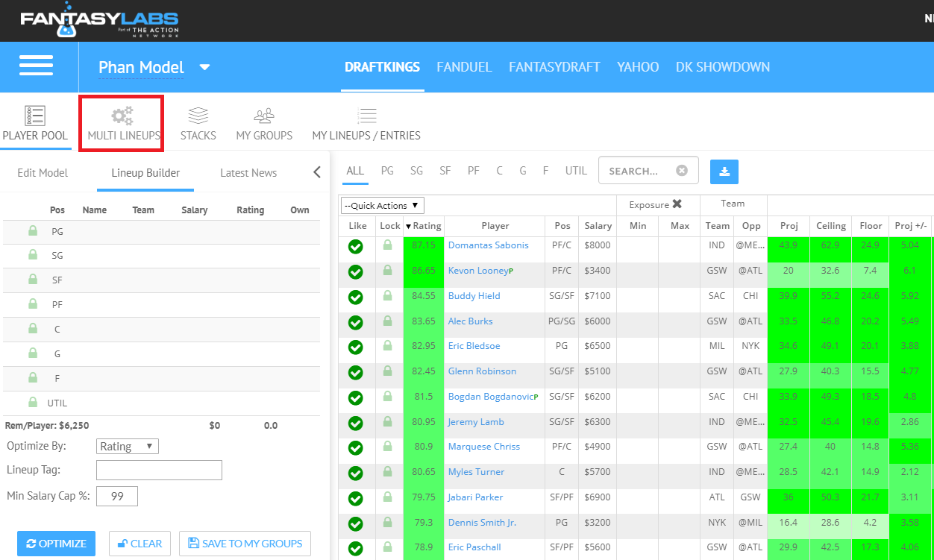Open the Player Pool view

pos(35,124)
